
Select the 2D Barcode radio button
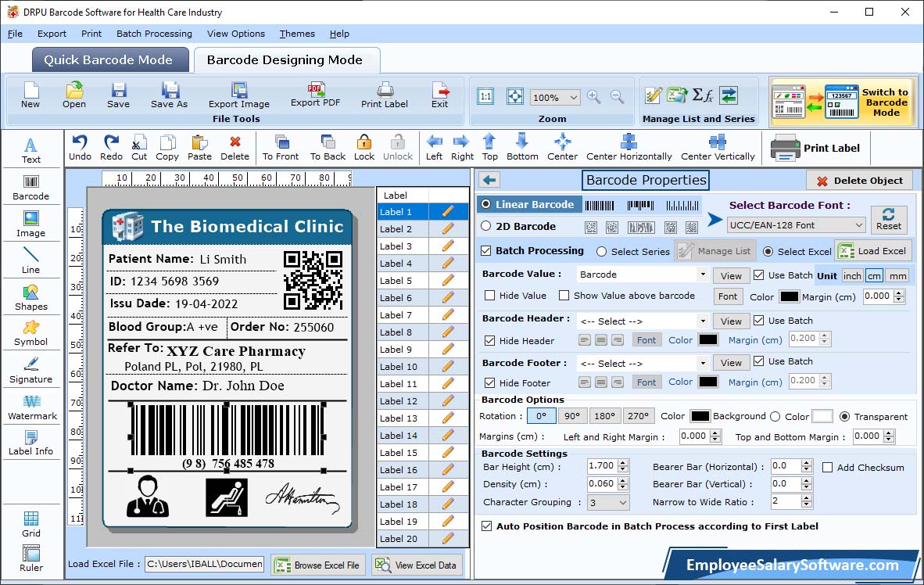click(x=486, y=226)
